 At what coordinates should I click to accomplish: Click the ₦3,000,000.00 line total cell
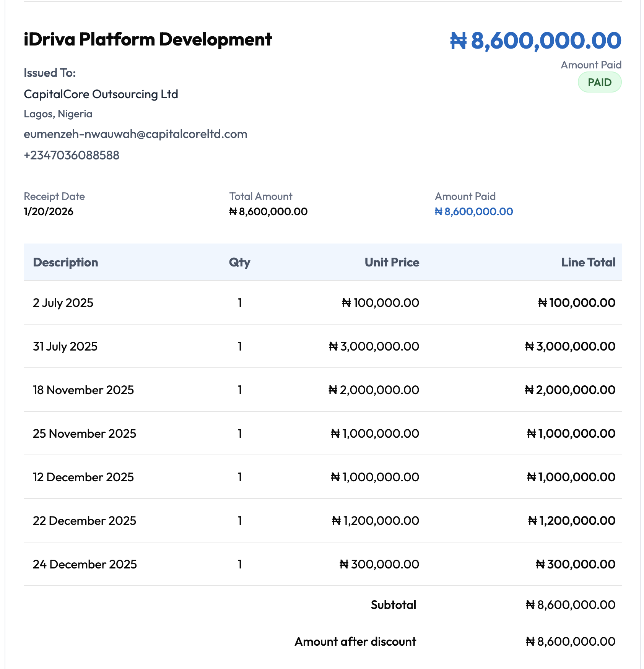[570, 346]
